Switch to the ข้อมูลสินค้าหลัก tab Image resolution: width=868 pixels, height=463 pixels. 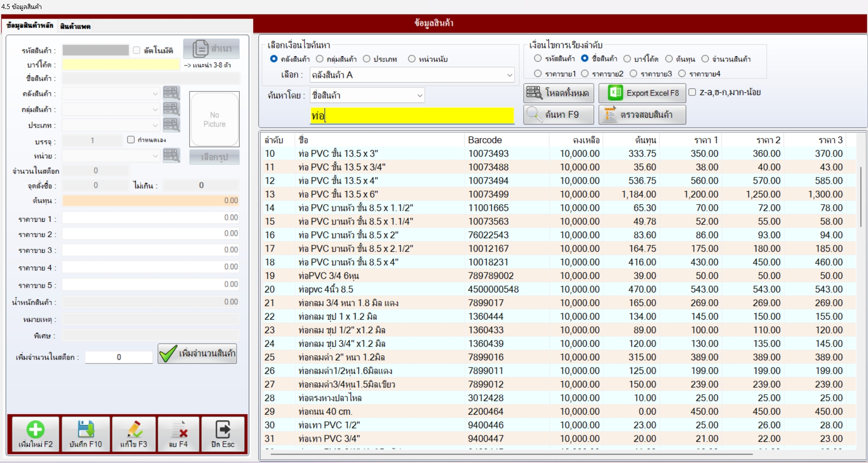point(30,25)
